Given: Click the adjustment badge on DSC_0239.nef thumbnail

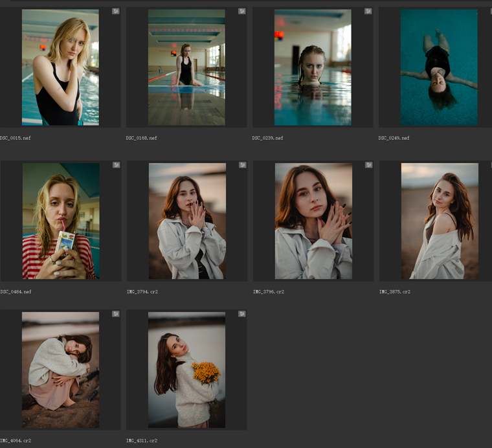Looking at the screenshot, I should pos(368,11).
